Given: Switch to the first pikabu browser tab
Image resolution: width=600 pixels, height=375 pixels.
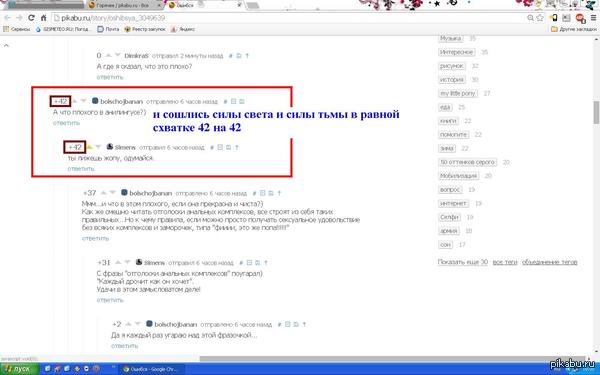Looking at the screenshot, I should click(123, 5).
